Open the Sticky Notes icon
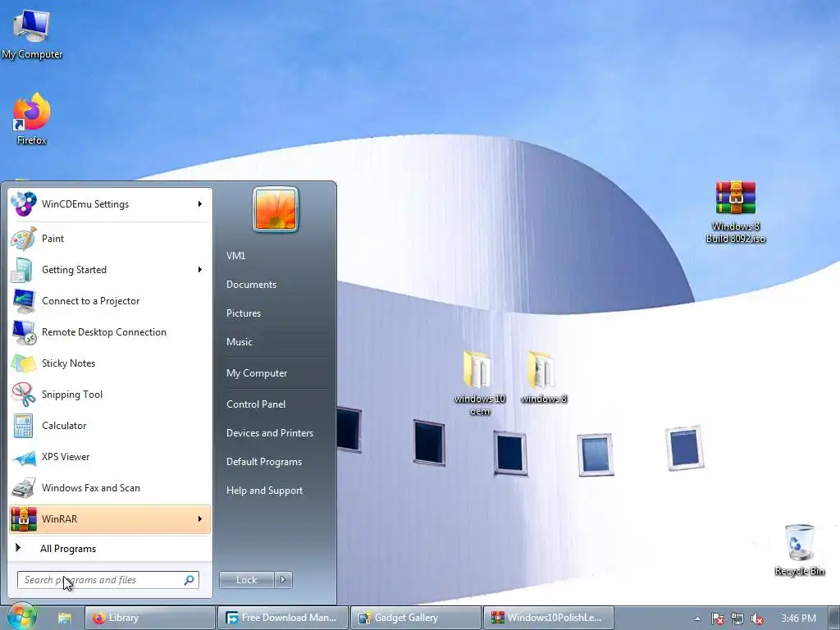 (x=23, y=363)
